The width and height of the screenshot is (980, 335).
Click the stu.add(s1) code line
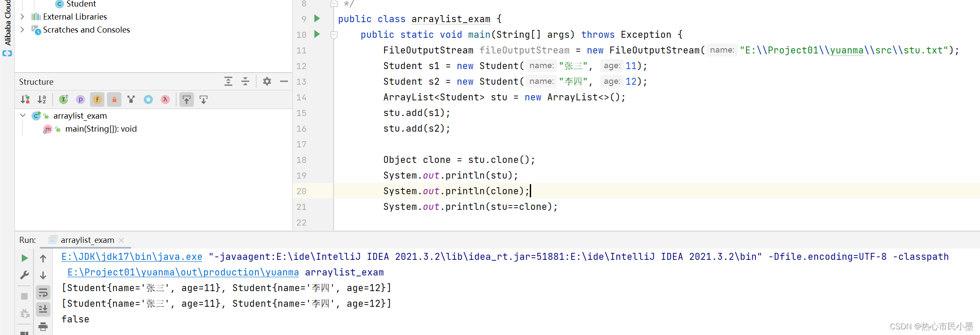[417, 113]
